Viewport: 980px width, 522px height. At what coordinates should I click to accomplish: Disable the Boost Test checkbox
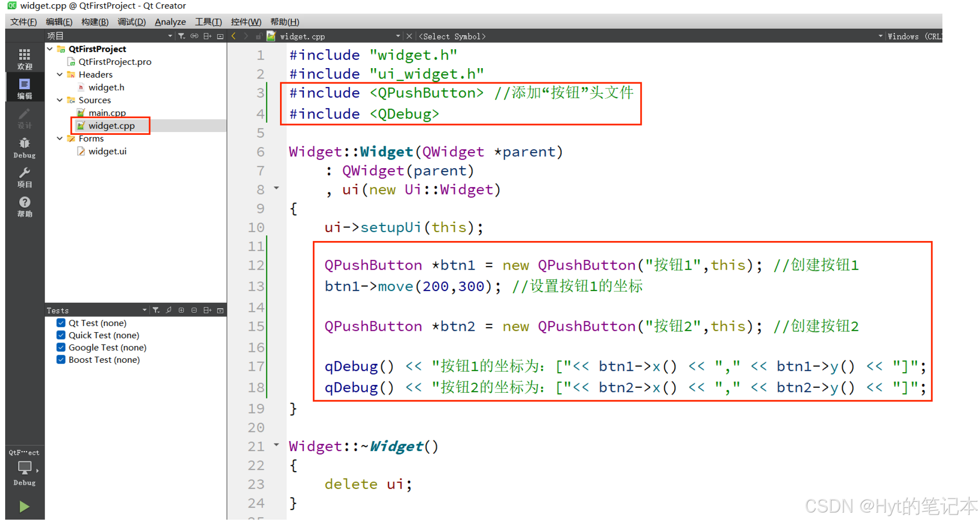(x=61, y=359)
